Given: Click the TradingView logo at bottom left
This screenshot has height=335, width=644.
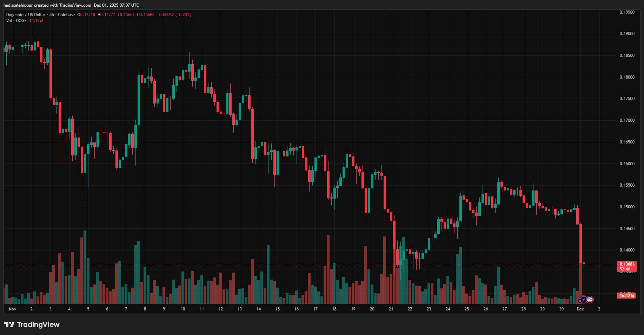Looking at the screenshot, I should [x=32, y=324].
